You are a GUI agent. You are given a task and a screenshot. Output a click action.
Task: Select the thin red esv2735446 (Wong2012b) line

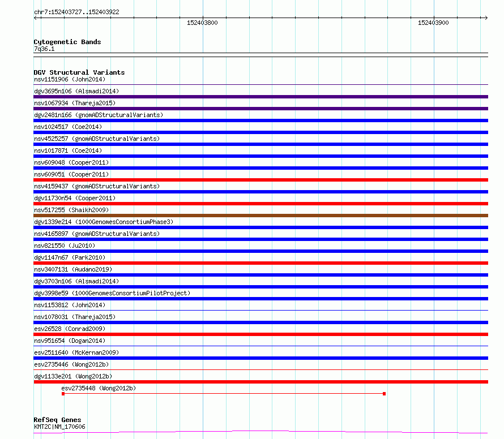[x=260, y=369]
